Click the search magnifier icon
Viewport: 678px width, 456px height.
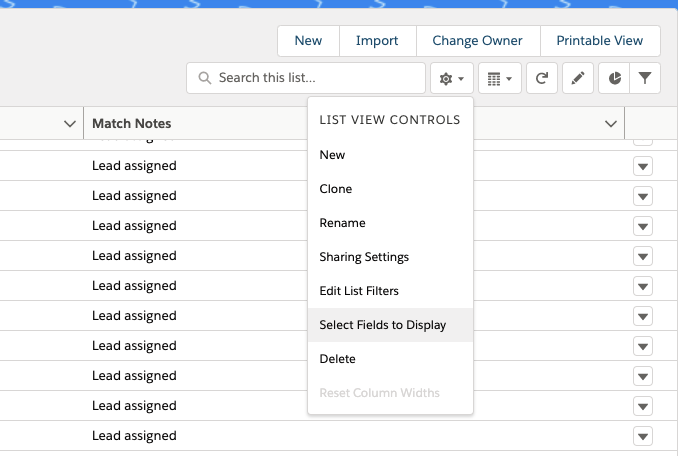tap(205, 78)
